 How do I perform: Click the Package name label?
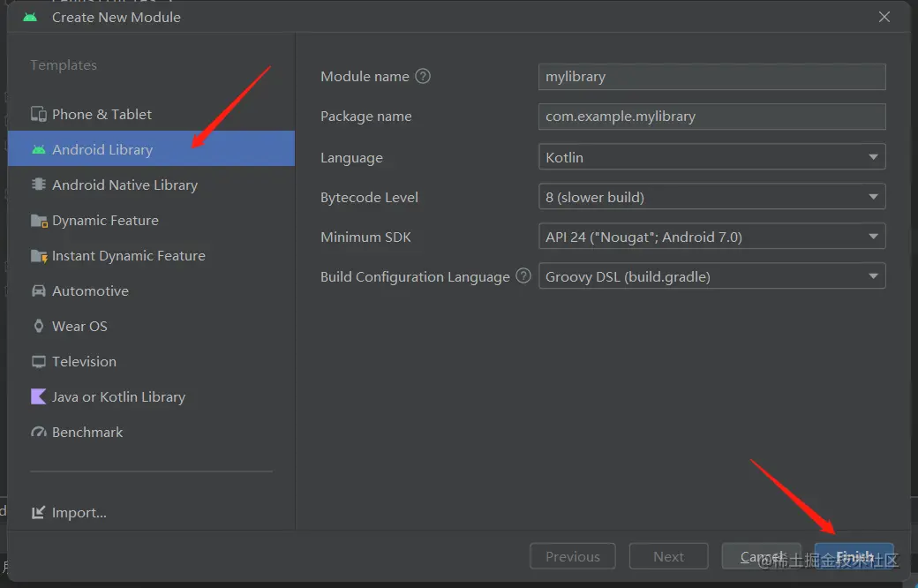tap(366, 117)
